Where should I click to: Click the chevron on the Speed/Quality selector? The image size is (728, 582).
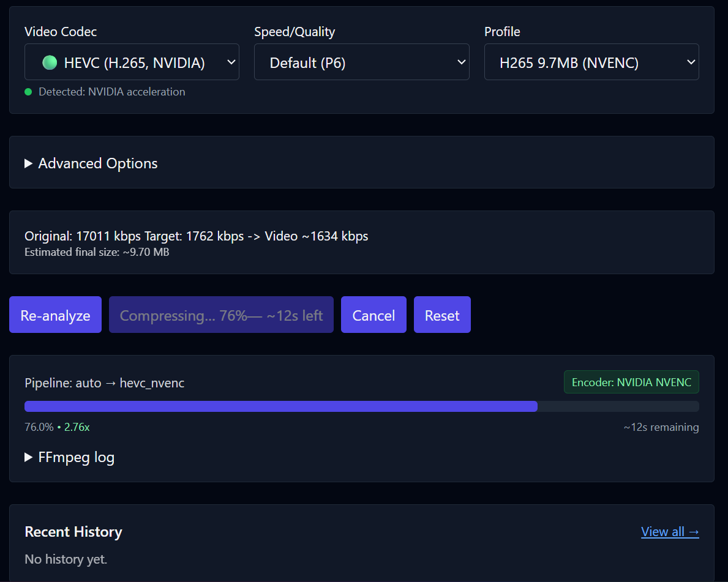(461, 62)
